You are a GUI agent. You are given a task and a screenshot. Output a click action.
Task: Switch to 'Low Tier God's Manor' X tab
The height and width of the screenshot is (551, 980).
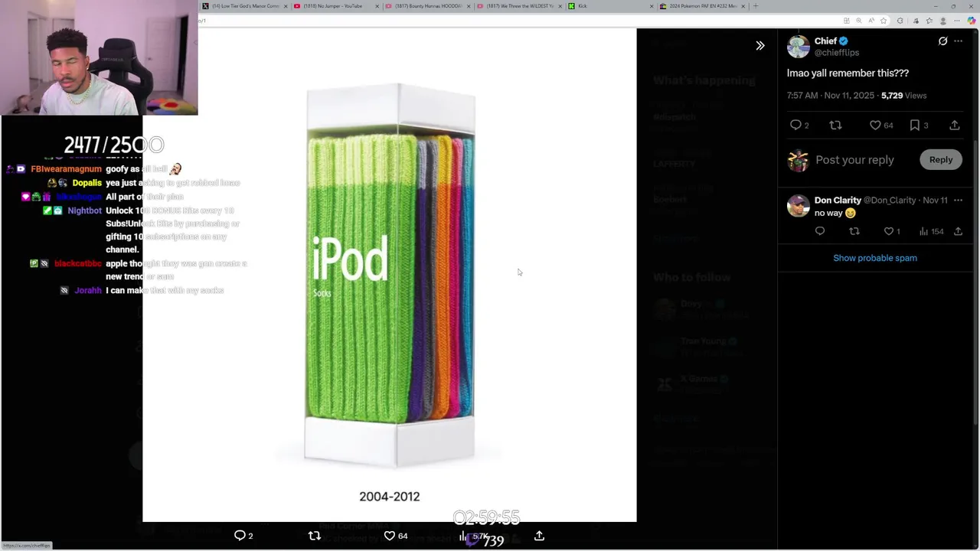[245, 6]
